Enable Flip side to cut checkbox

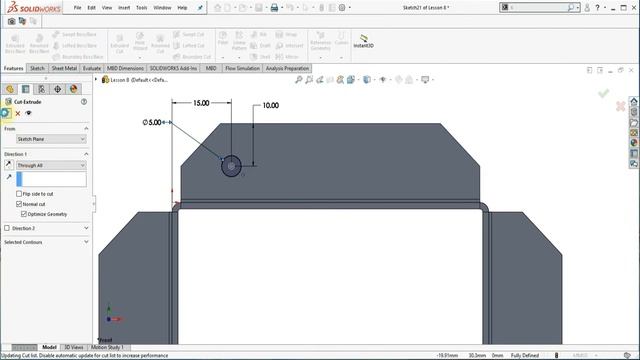[x=19, y=193]
